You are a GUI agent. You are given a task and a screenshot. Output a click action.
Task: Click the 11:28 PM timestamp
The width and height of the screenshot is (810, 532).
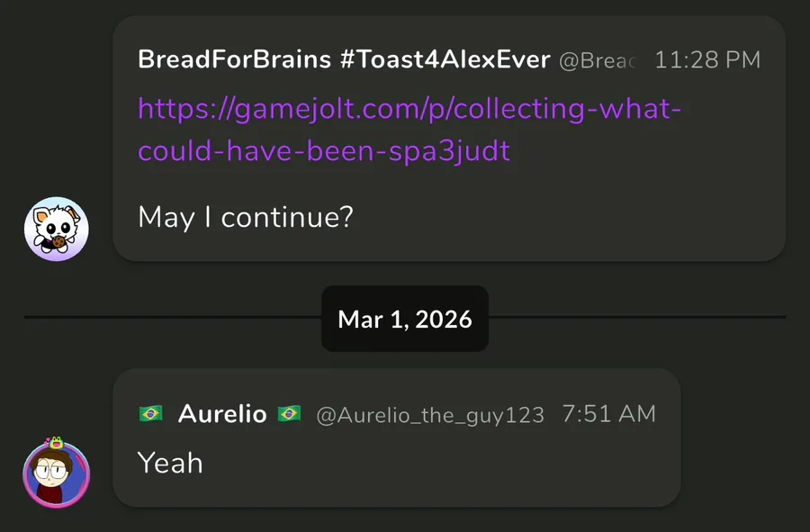(707, 60)
